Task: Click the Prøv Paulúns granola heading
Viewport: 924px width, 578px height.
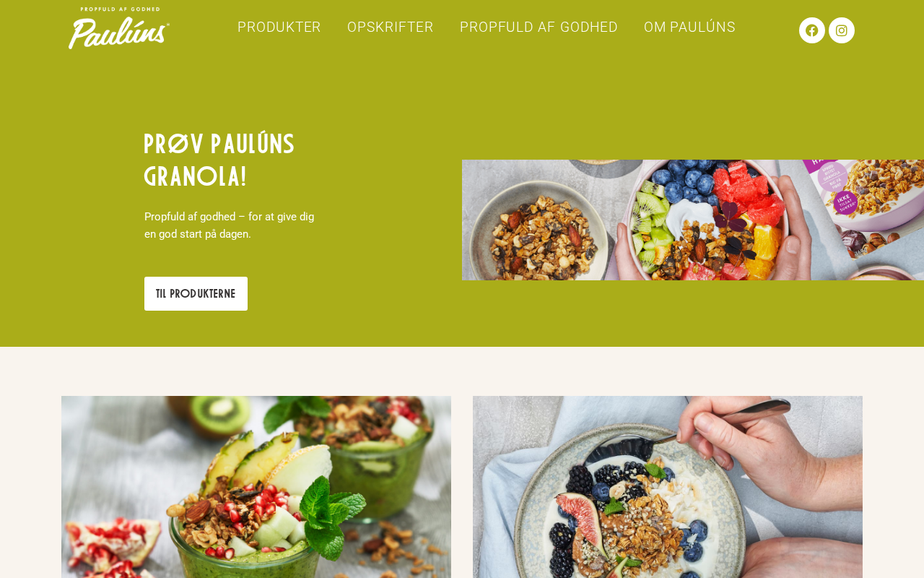Action: 219,160
